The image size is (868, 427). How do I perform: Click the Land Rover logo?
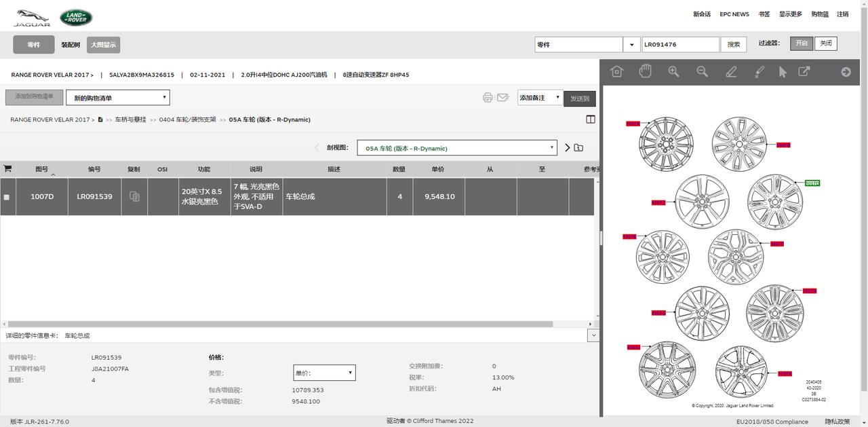pyautogui.click(x=76, y=18)
